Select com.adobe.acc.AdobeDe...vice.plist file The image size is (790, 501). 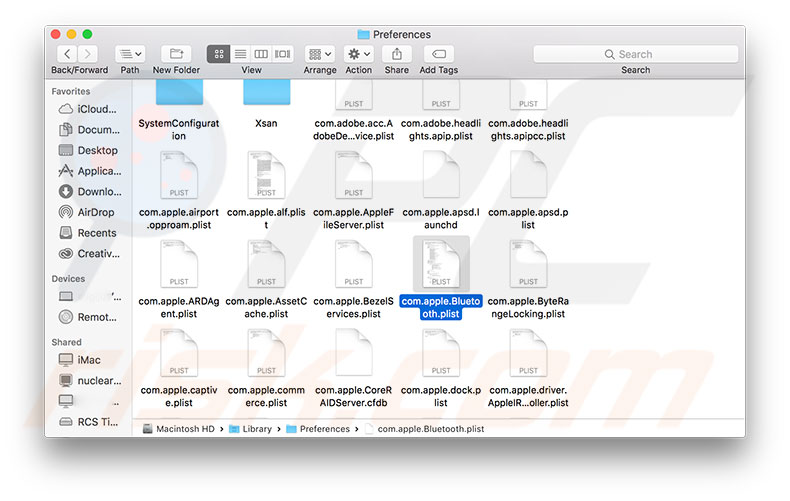pyautogui.click(x=354, y=108)
